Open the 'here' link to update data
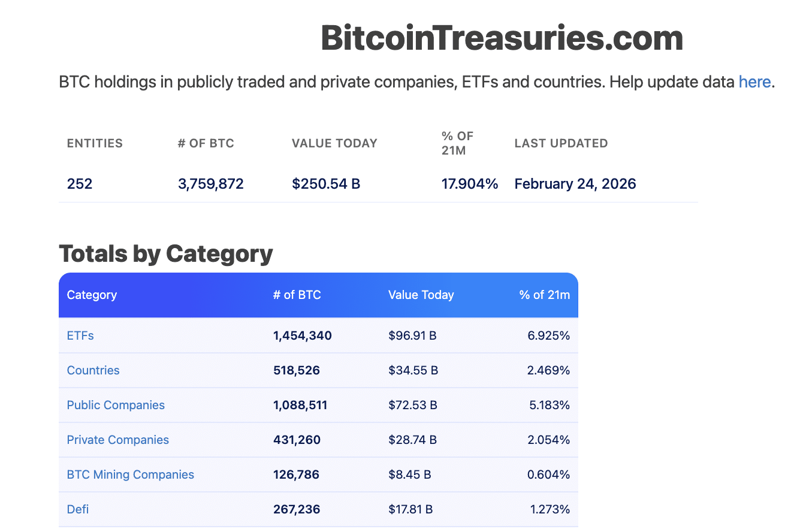Viewport: 797px width, 532px height. (x=754, y=81)
